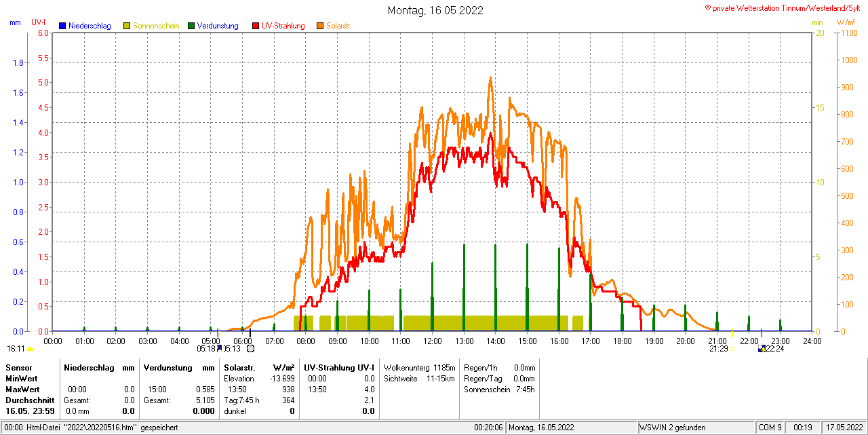Click the WSWIN 2 gefunden status entry

pos(673,428)
